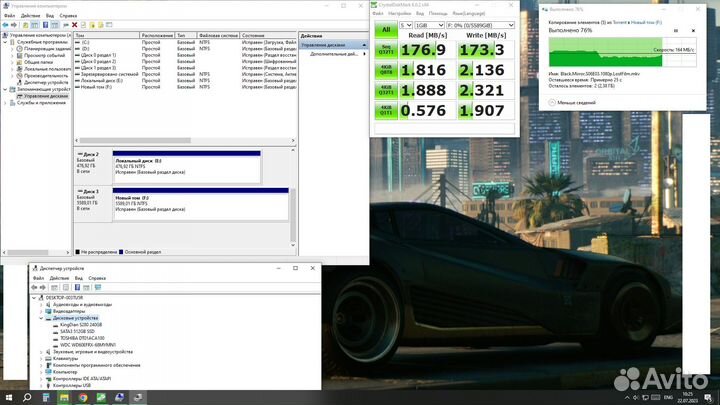Open Справка menu in Computer Management
Screen dimensions: 720x405
(68, 16)
